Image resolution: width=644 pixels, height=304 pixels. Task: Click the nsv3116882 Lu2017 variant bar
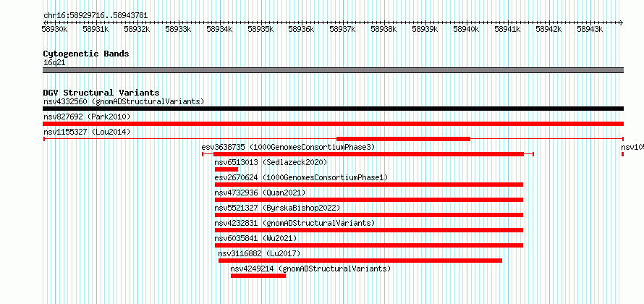click(360, 261)
